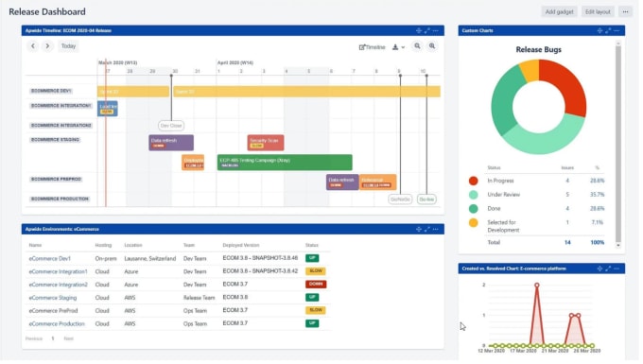Image resolution: width=643 pixels, height=364 pixels.
Task: Click the Custom Charts vertical scrollbar
Action: pyautogui.click(x=618, y=144)
